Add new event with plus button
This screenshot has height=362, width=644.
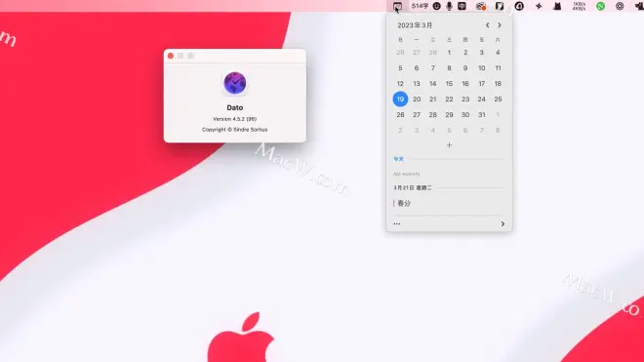449,145
